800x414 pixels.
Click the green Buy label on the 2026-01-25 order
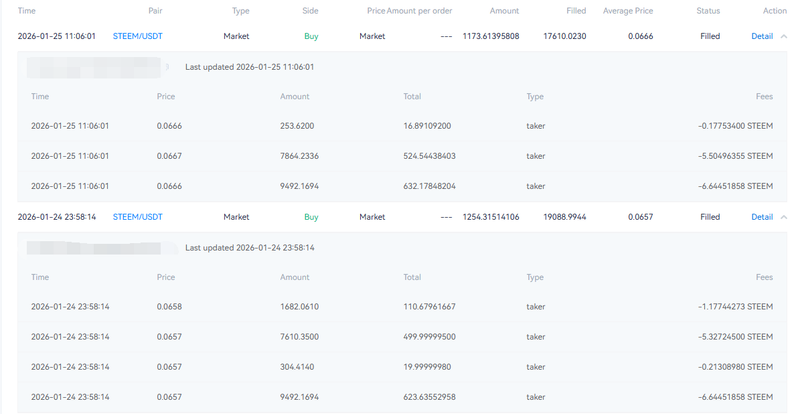(311, 36)
